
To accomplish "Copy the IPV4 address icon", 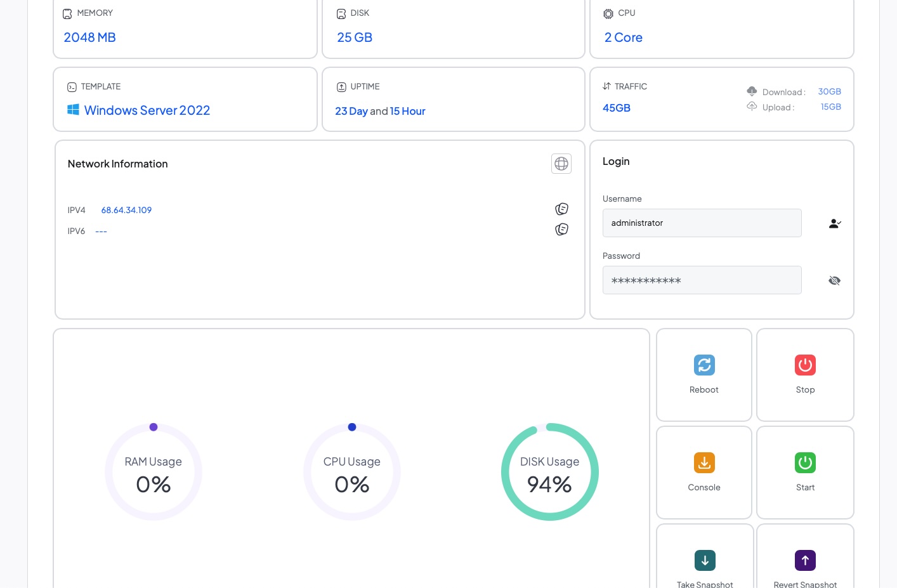I will point(561,209).
